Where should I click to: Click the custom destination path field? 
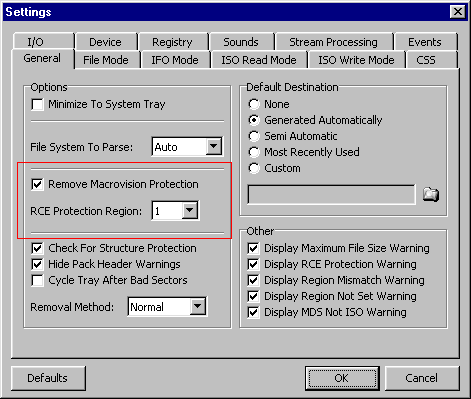click(332, 194)
